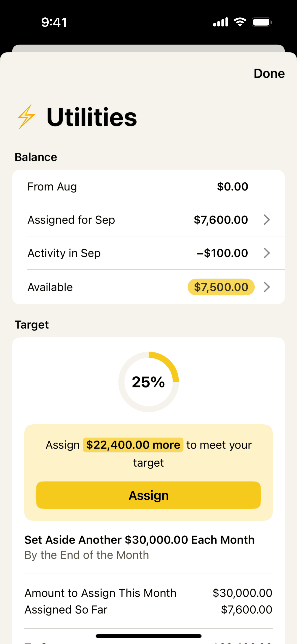Viewport: 297px width, 644px height.
Task: Open Activity in Sep chevron
Action: (267, 253)
